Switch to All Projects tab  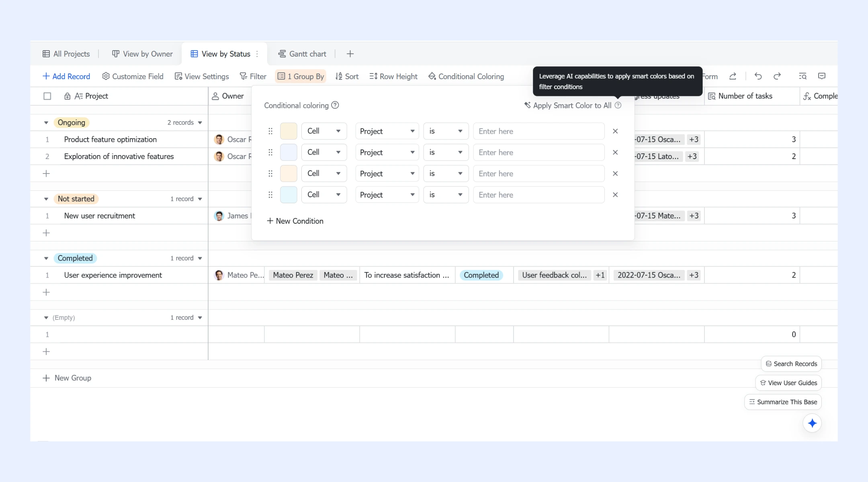[66, 54]
